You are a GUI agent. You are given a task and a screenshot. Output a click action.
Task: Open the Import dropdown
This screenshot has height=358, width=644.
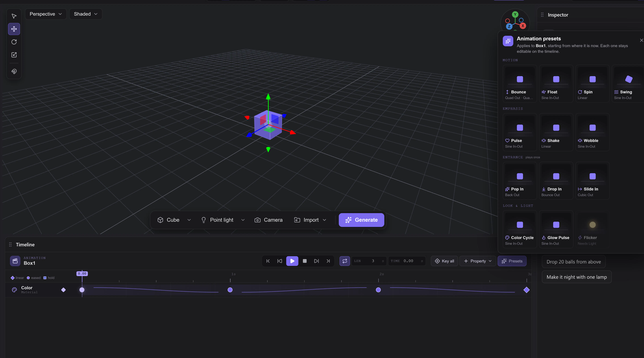point(310,220)
